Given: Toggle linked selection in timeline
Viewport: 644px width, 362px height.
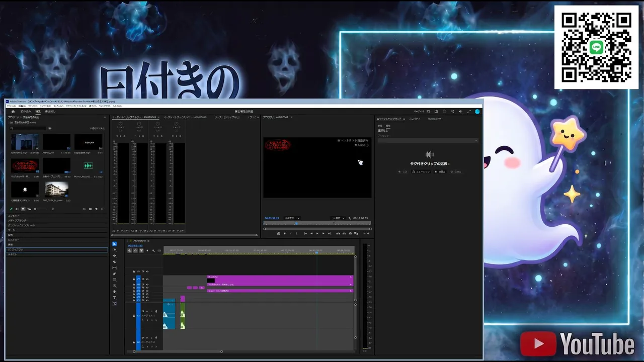Looking at the screenshot, I should click(x=141, y=250).
